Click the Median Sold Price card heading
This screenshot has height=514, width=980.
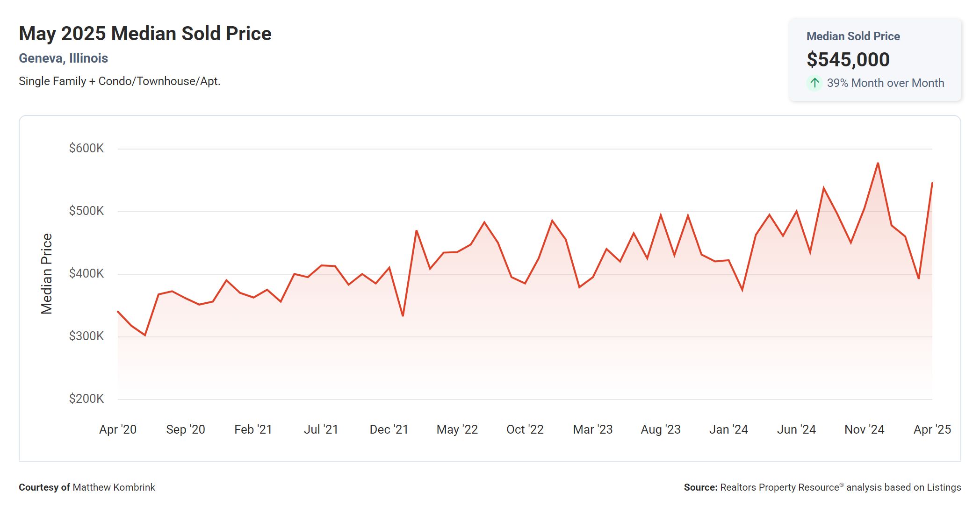(x=853, y=36)
